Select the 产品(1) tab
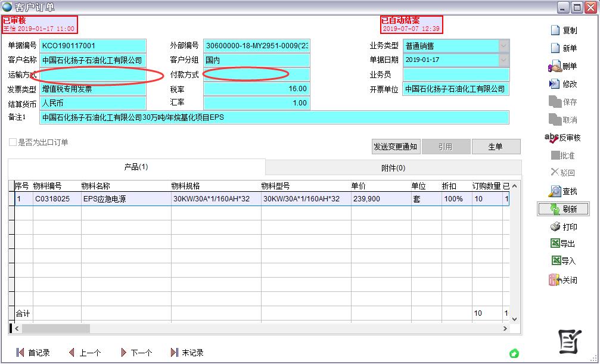This screenshot has width=600, height=364. [136, 166]
